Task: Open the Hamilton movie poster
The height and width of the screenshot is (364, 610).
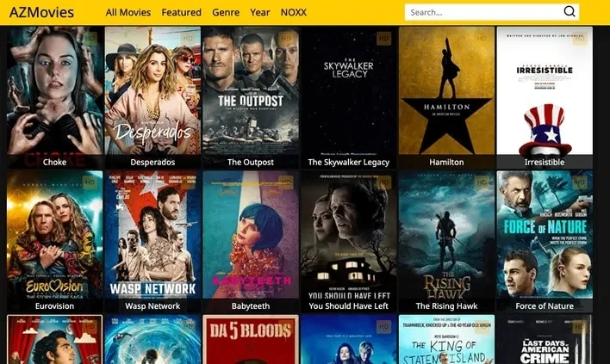Action: click(446, 90)
